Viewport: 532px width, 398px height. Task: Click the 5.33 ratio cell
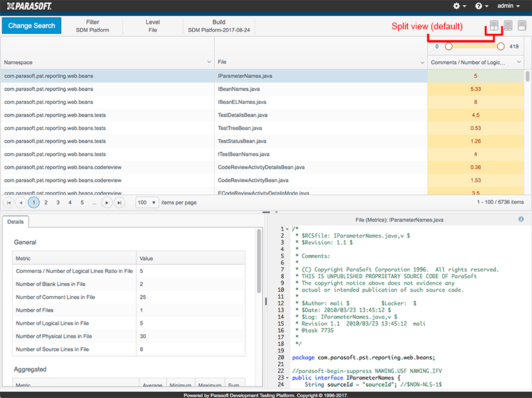pyautogui.click(x=475, y=89)
